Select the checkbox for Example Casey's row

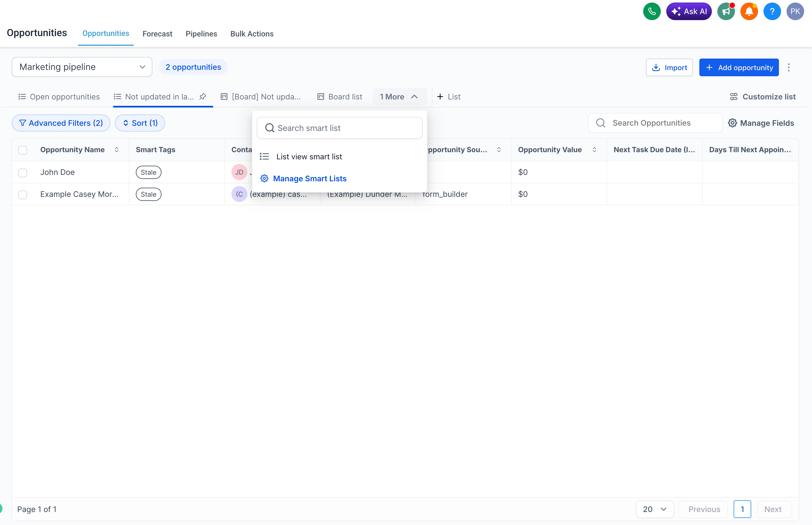pyautogui.click(x=23, y=194)
